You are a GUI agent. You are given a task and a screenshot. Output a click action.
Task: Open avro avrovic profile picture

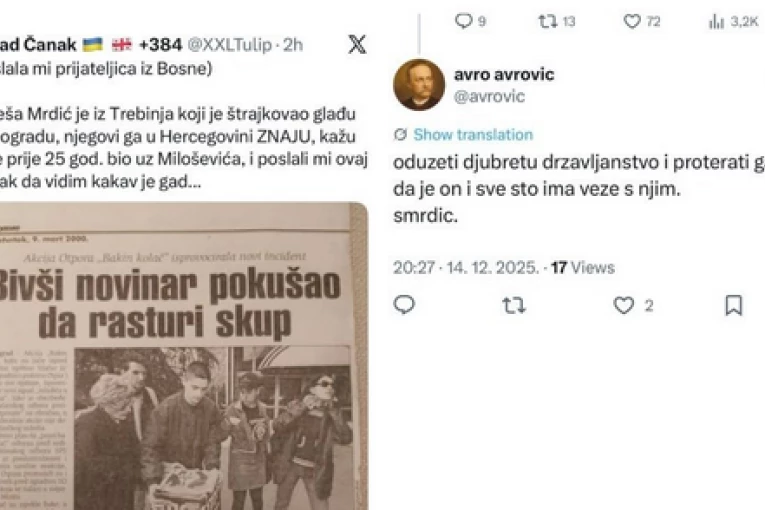(x=419, y=85)
